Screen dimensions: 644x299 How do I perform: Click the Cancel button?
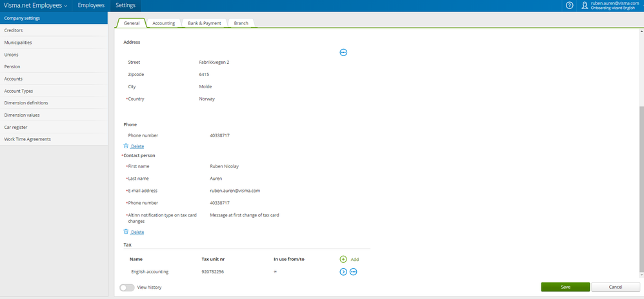coord(616,287)
